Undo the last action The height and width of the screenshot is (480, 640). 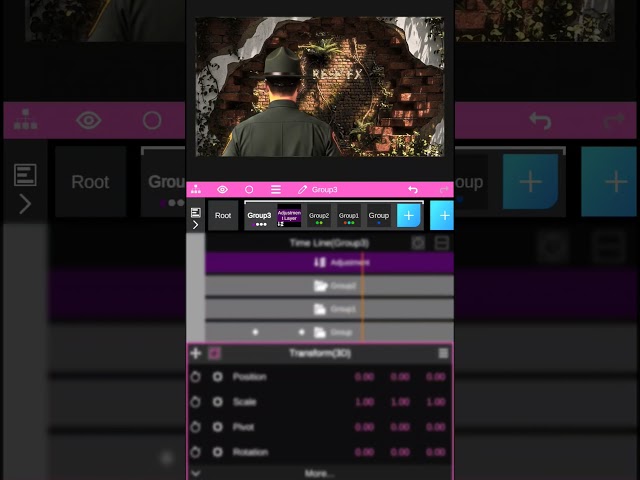click(x=413, y=189)
